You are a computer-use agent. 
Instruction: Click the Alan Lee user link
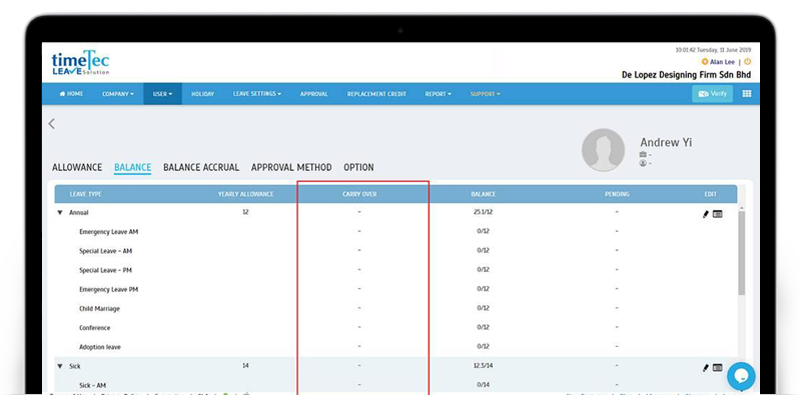click(x=722, y=62)
